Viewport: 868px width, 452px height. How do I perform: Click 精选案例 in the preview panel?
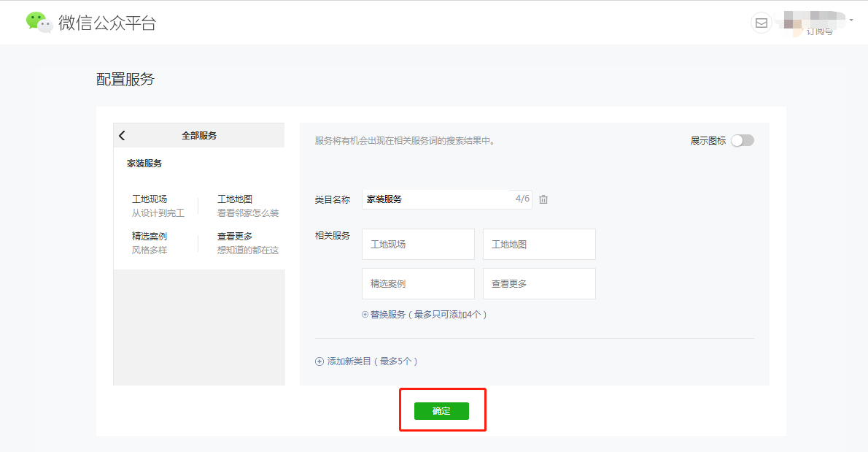(x=150, y=236)
